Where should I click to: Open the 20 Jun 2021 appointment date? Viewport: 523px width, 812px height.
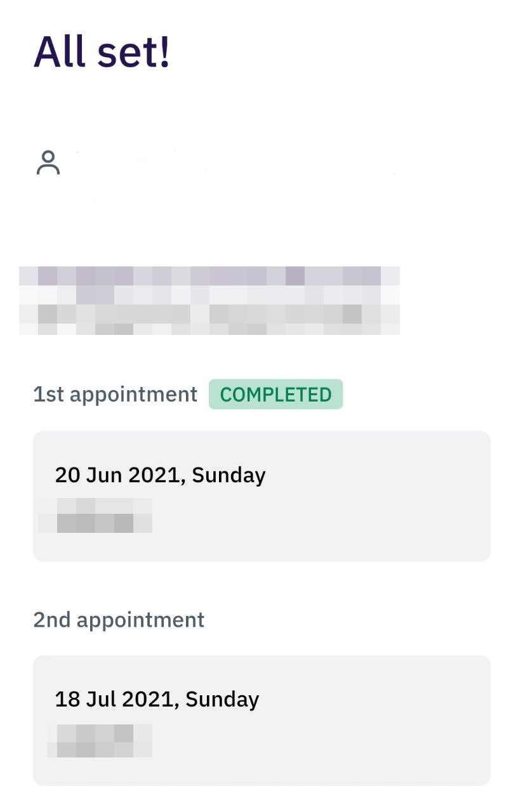pyautogui.click(x=160, y=475)
